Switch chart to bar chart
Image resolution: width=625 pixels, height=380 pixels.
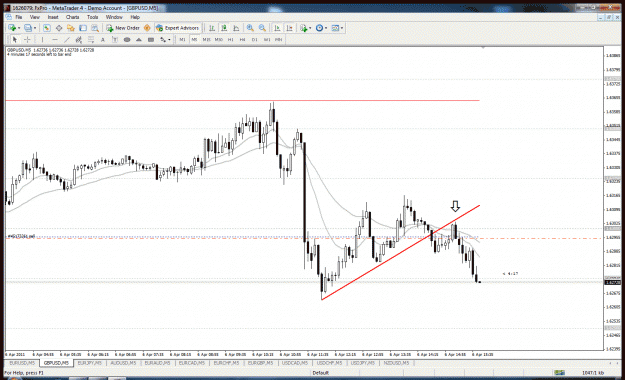tap(212, 28)
